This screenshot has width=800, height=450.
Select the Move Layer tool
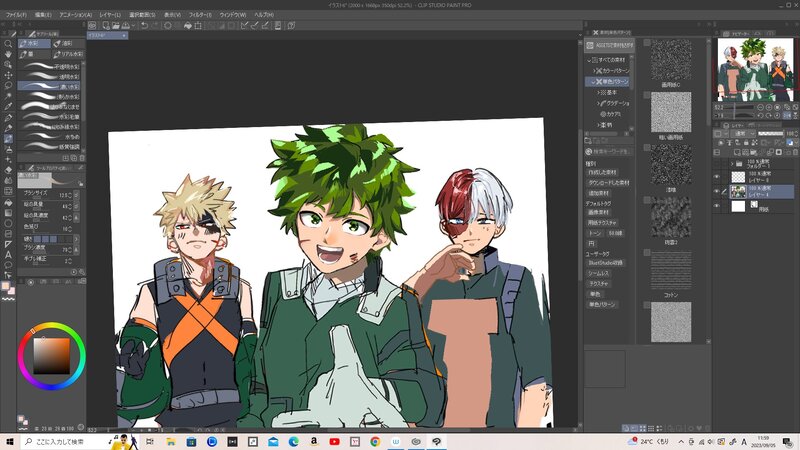8,76
